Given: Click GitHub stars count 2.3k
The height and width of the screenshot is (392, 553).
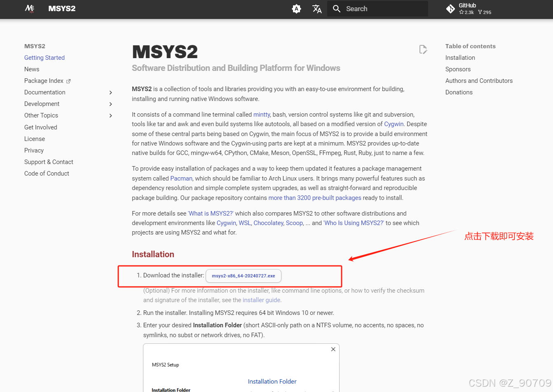Looking at the screenshot, I should (x=466, y=12).
